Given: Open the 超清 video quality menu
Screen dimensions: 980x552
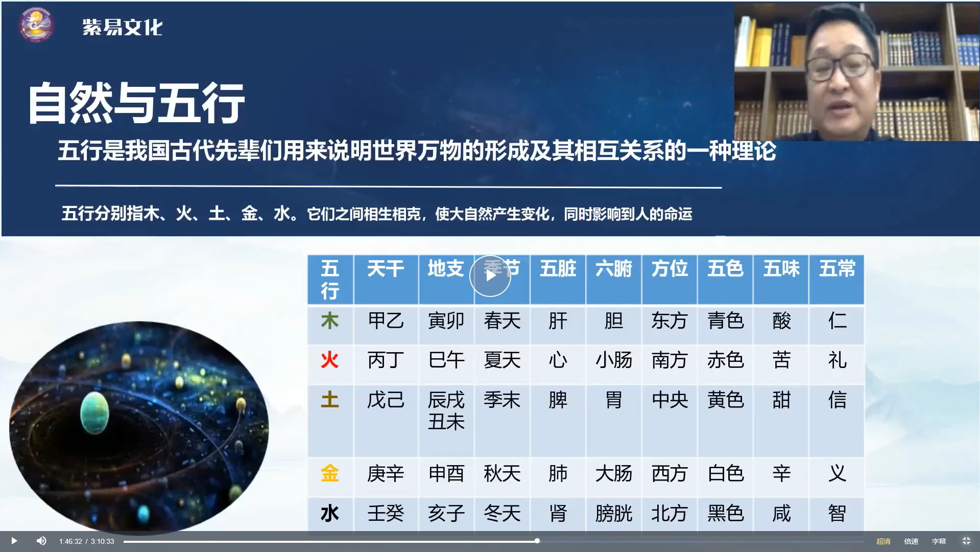Looking at the screenshot, I should 883,541.
